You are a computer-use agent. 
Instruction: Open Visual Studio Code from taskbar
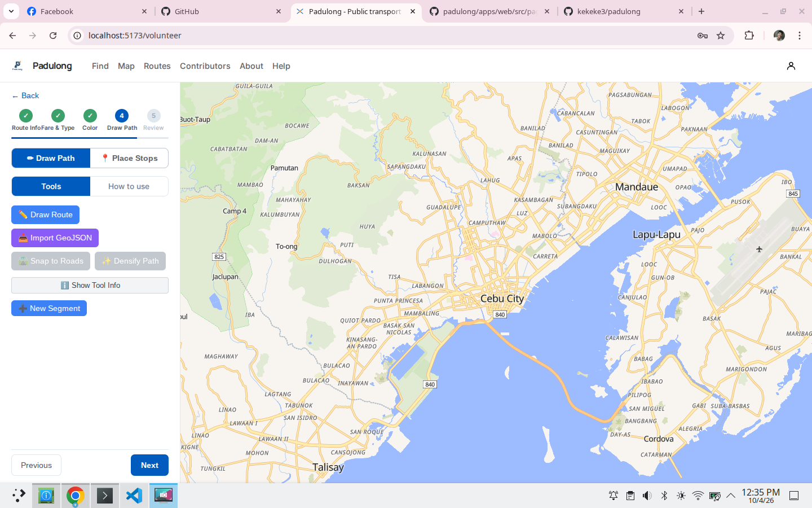click(134, 496)
